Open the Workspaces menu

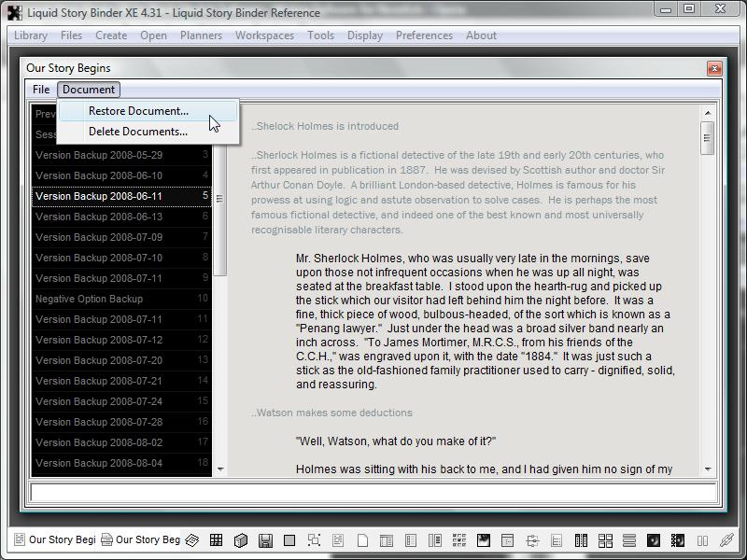pos(264,35)
